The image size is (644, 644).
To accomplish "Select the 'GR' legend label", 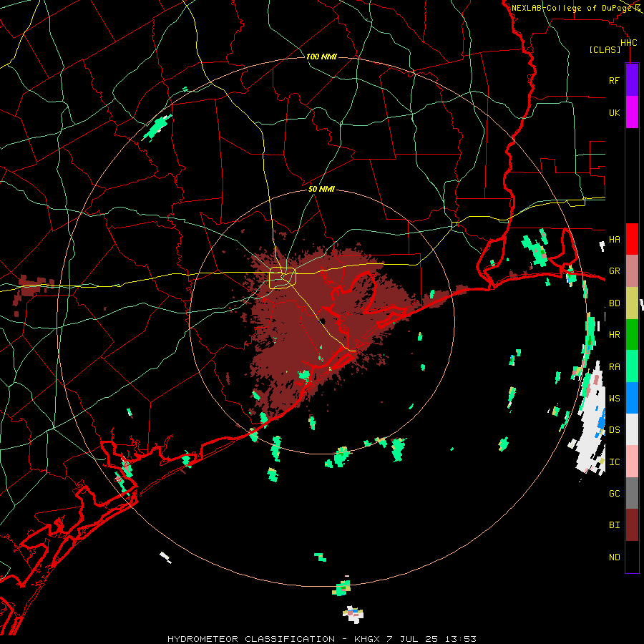I will [x=614, y=271].
